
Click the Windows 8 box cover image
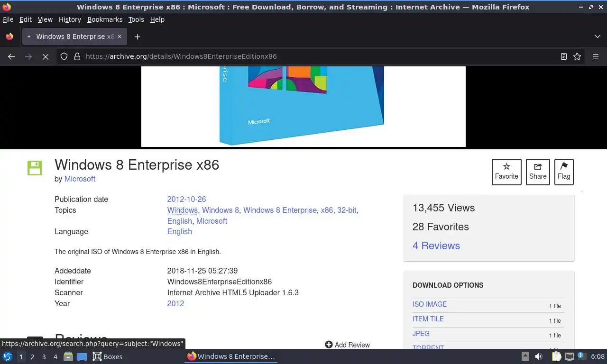tap(303, 107)
